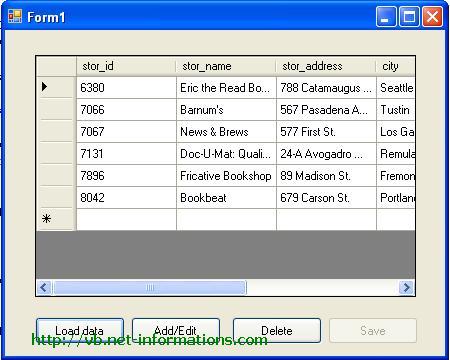Click empty stor_id cell in new row
Screen dimensions: 450x360
pyautogui.click(x=126, y=220)
